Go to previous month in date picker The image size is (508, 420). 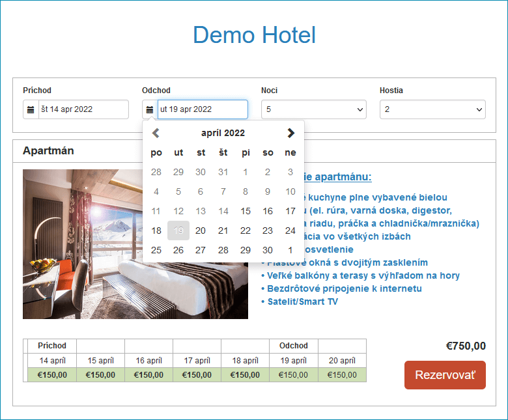click(x=156, y=133)
